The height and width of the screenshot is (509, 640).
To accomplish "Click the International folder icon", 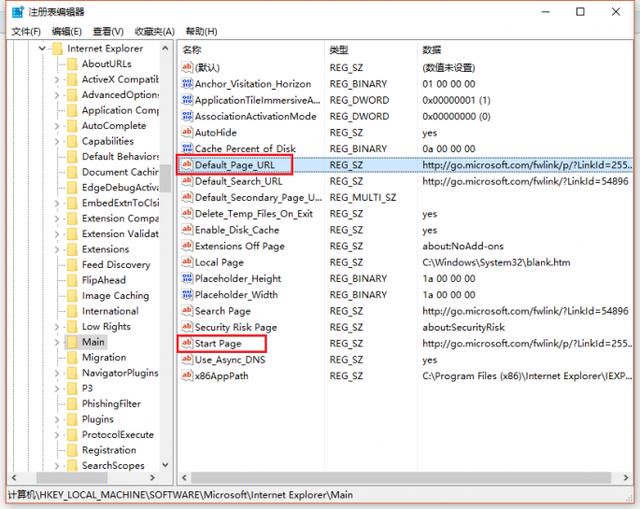I will (x=72, y=311).
